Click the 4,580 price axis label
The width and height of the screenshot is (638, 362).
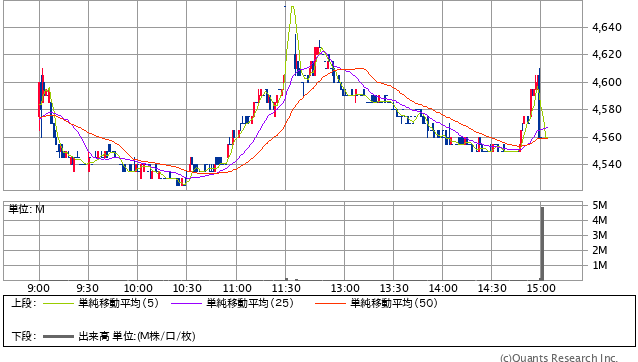click(x=607, y=109)
